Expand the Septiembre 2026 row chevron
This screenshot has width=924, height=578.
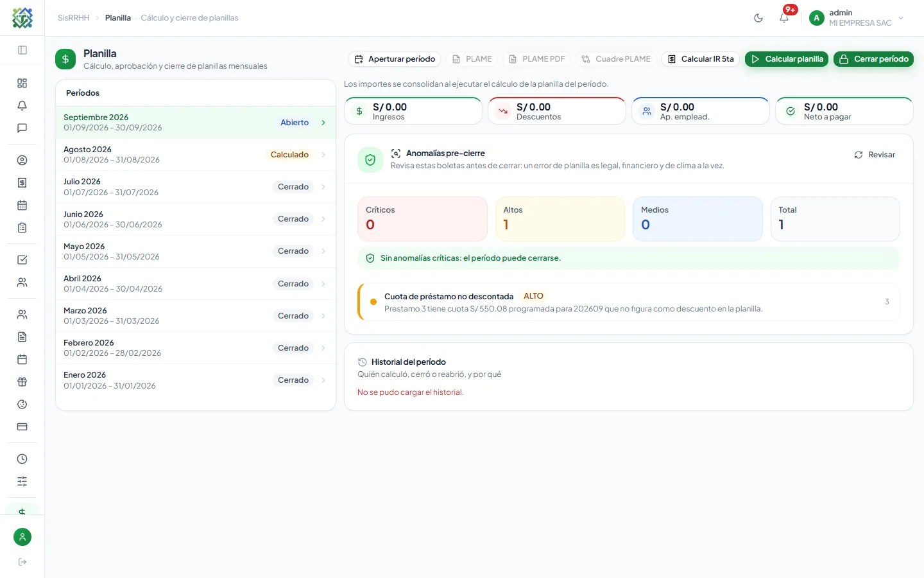tap(323, 123)
